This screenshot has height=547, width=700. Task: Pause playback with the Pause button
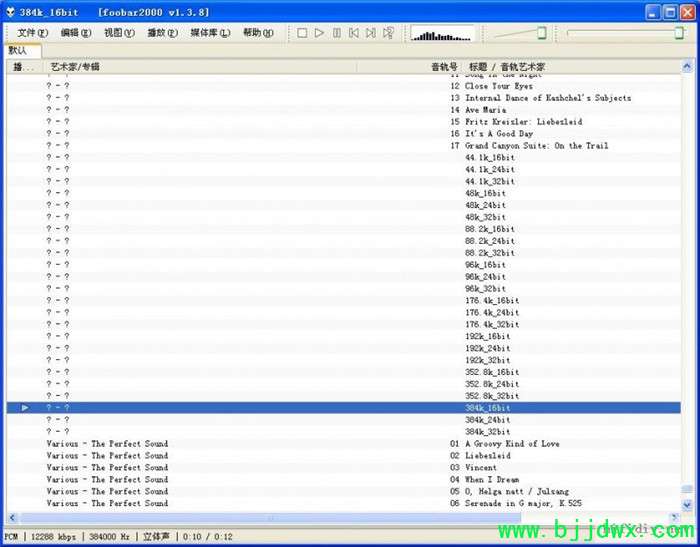click(337, 33)
